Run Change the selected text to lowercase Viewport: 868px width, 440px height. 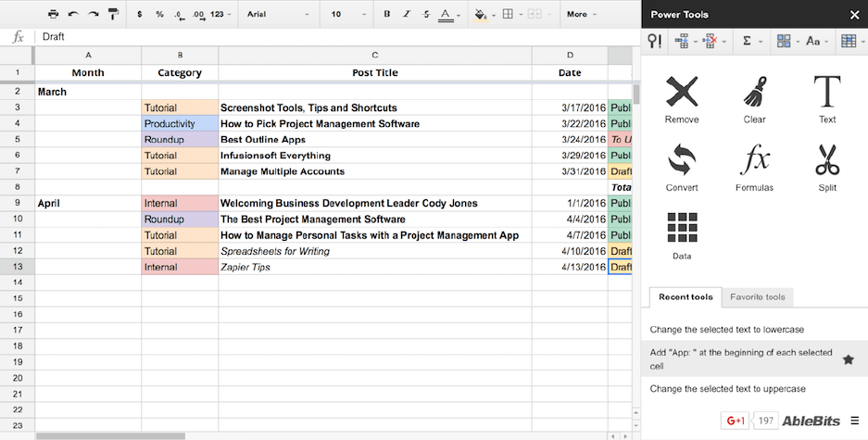(727, 330)
